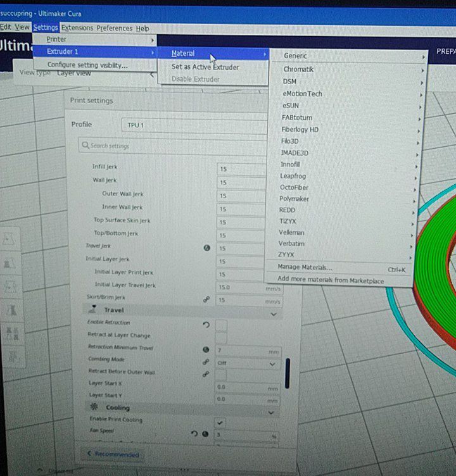Screen dimensions: 456x476
Task: Click info icon beside Travel Jerk
Action: [207, 248]
